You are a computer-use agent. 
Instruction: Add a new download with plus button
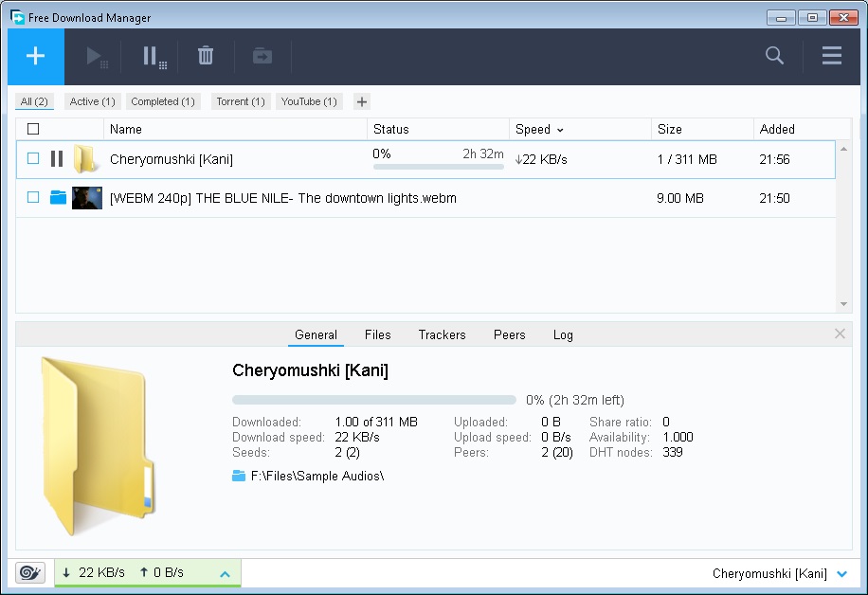tap(36, 57)
